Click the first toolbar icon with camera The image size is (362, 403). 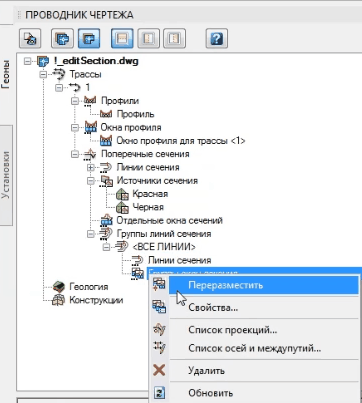[30, 39]
